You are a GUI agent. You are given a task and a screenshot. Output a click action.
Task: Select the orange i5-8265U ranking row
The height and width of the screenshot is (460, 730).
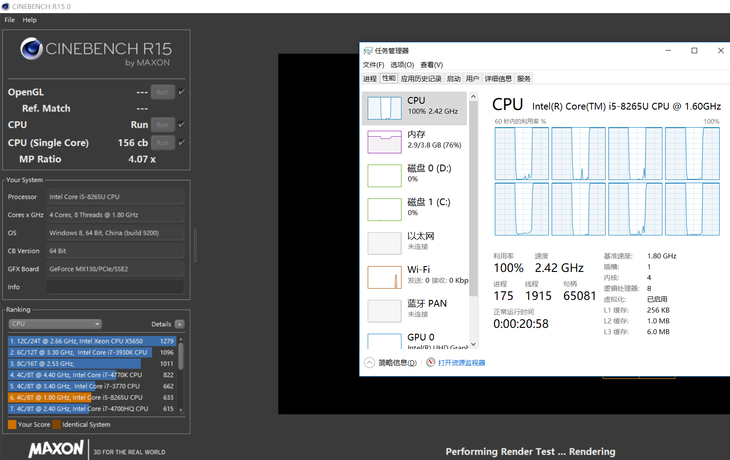tap(92, 398)
